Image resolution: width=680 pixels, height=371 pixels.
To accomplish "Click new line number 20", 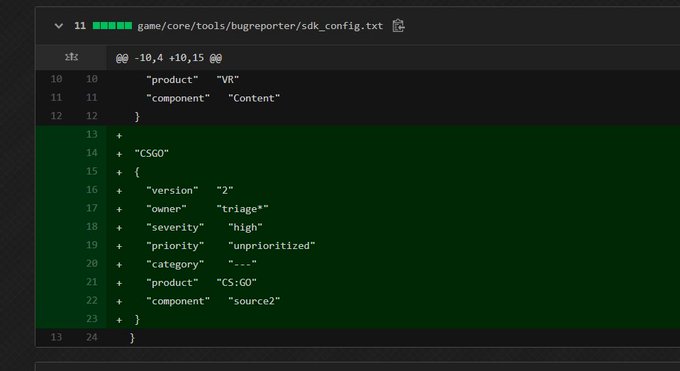I will click(92, 263).
